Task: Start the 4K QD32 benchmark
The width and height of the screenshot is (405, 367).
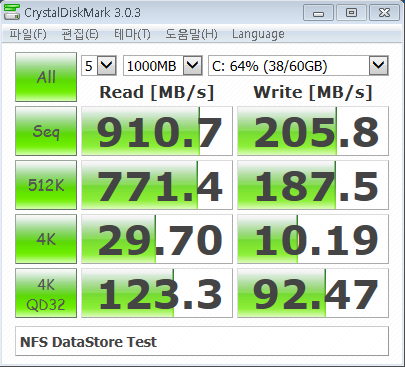Action: (x=46, y=293)
